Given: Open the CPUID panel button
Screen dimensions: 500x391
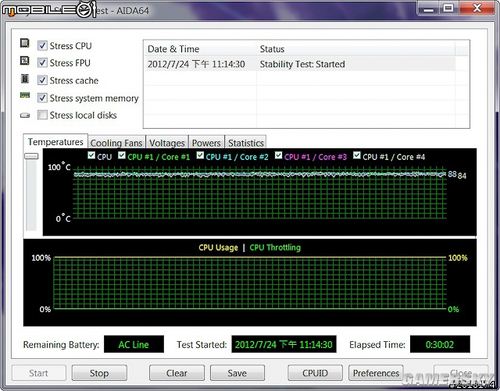Looking at the screenshot, I should (x=315, y=373).
